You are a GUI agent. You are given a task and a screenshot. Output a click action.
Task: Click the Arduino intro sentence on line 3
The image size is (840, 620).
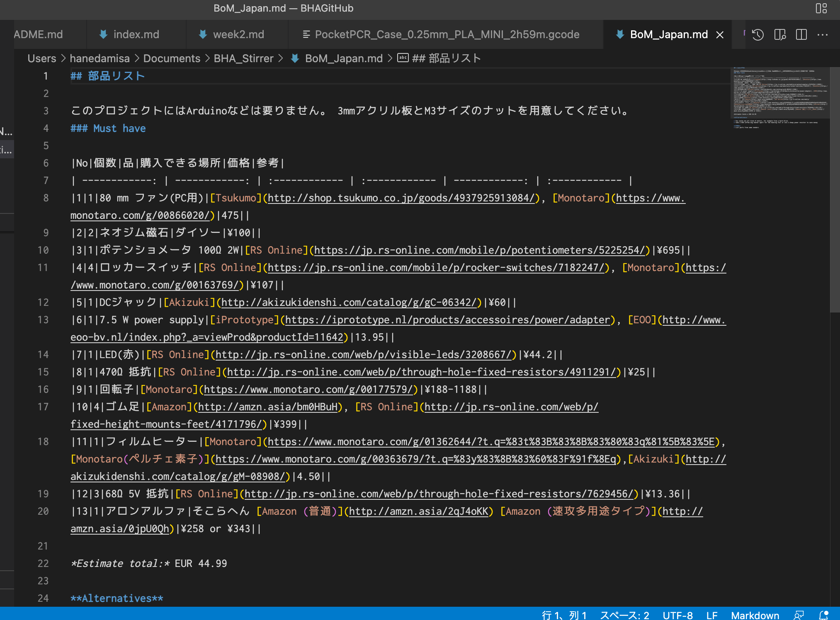click(351, 111)
